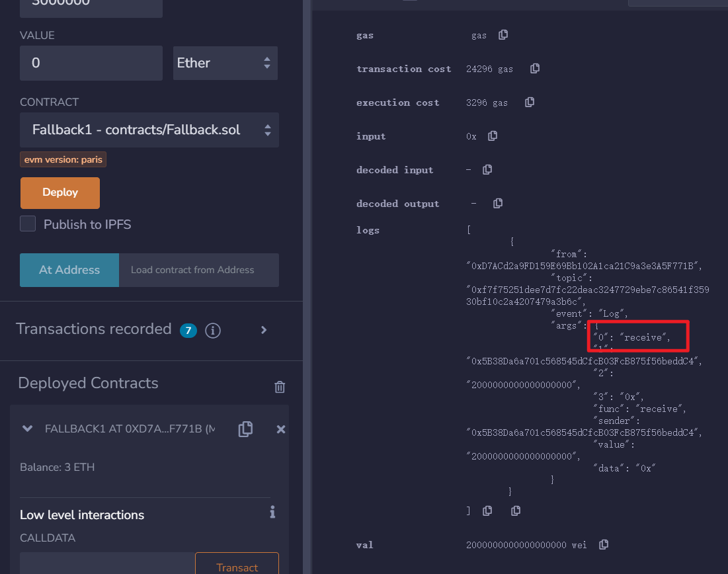Image resolution: width=728 pixels, height=574 pixels.
Task: Click the "func": "receive" line
Action: point(639,409)
